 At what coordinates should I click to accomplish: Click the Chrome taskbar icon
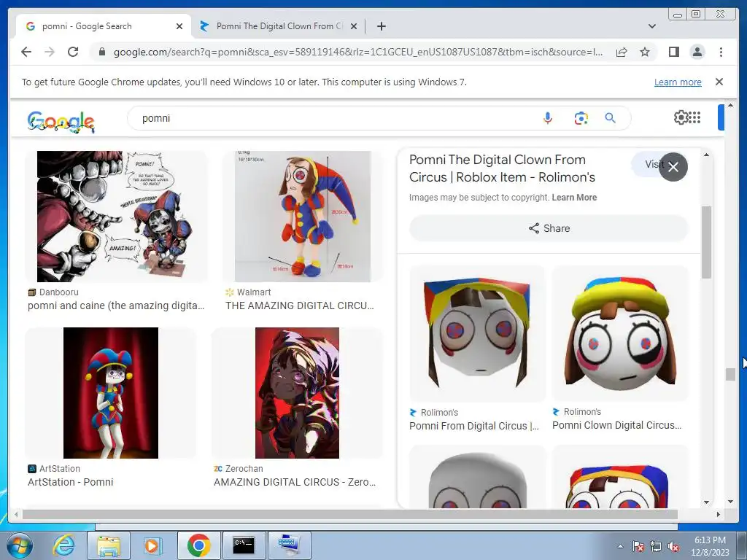tap(198, 545)
